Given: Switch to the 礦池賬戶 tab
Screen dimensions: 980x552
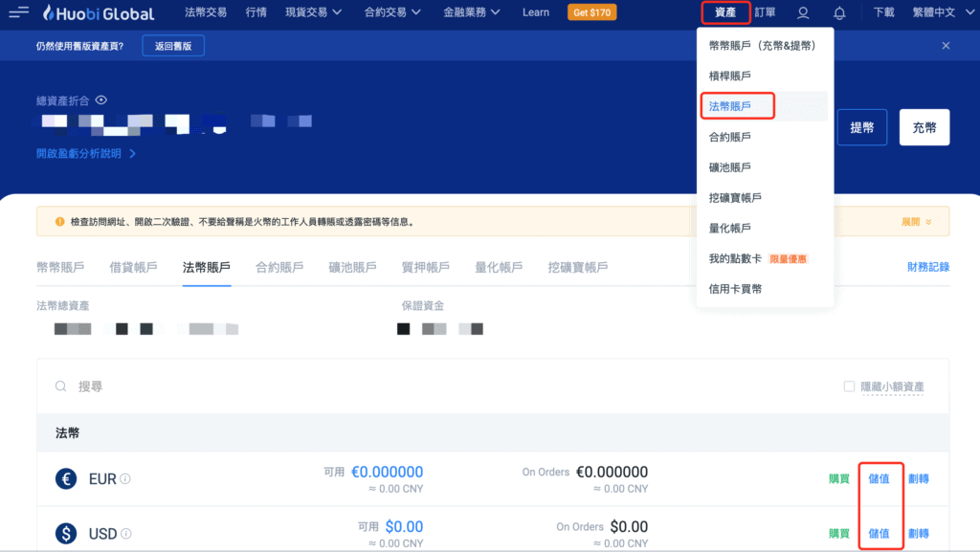Looking at the screenshot, I should coord(352,267).
